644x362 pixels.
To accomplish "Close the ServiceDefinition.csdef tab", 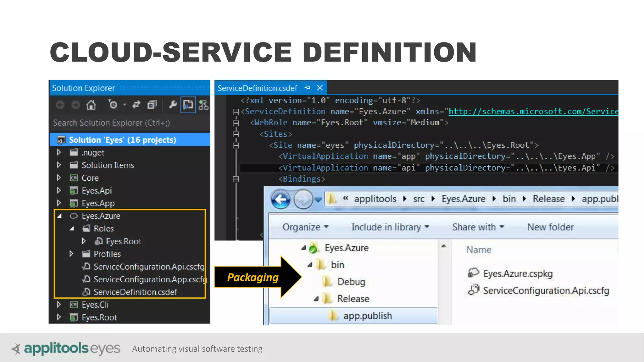I will click(x=320, y=88).
